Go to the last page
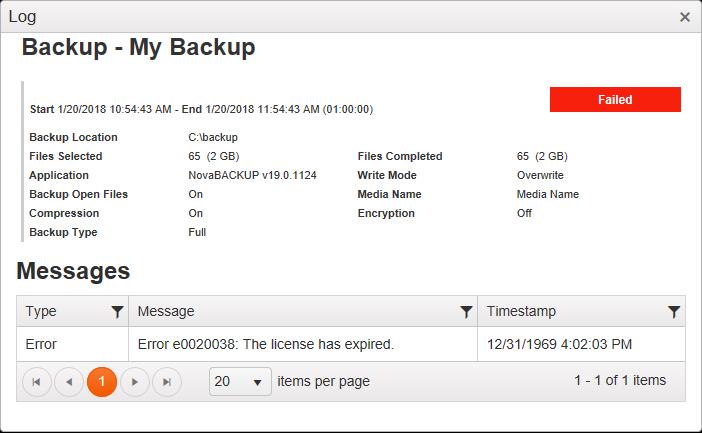This screenshot has width=702, height=433. (x=167, y=382)
